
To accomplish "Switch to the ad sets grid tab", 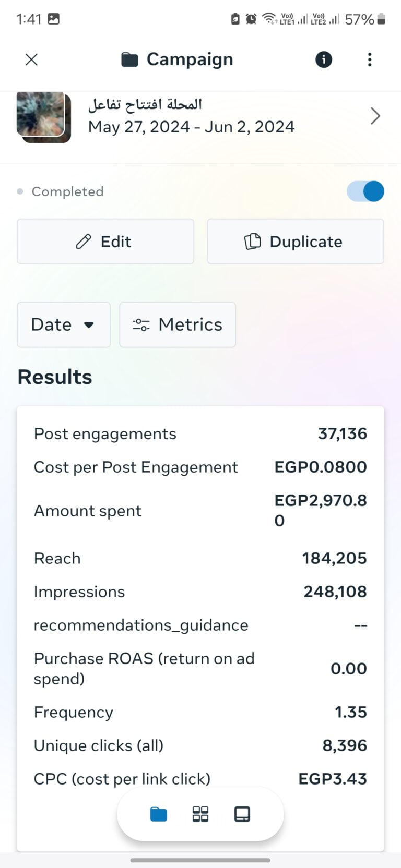I will [x=200, y=814].
